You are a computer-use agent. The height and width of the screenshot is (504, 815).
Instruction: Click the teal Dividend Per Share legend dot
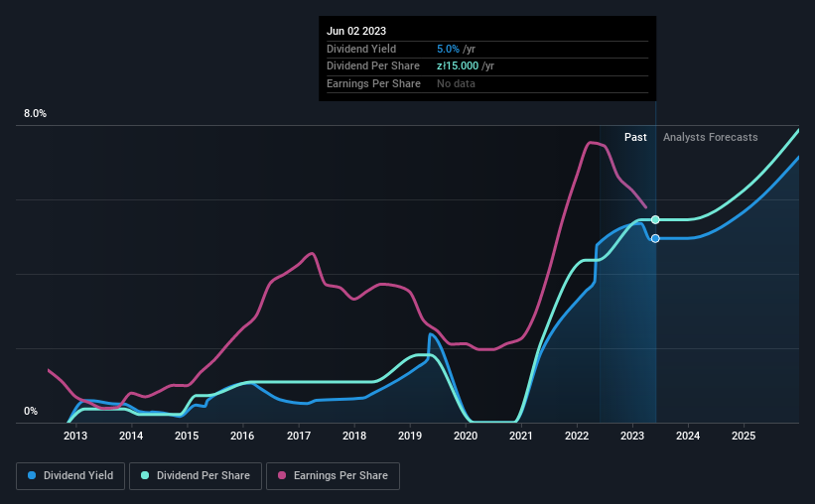[x=145, y=475]
